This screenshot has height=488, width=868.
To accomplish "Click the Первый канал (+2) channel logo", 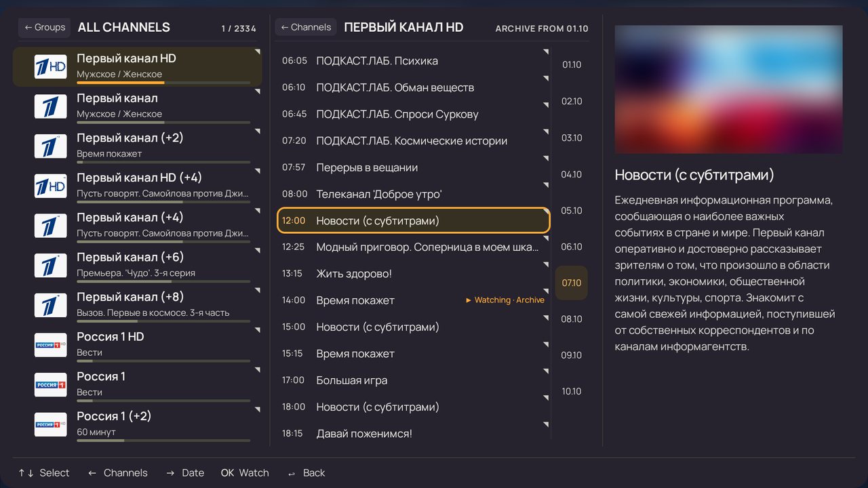I will click(51, 146).
